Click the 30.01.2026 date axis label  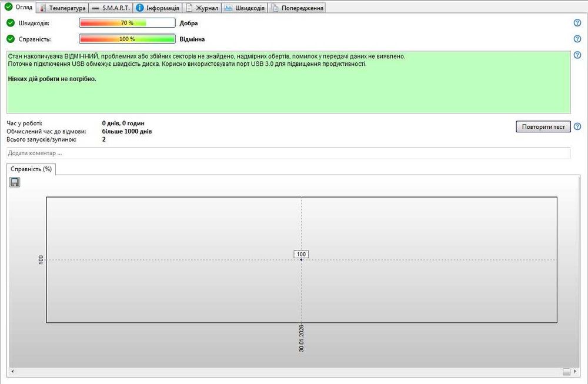tap(302, 338)
